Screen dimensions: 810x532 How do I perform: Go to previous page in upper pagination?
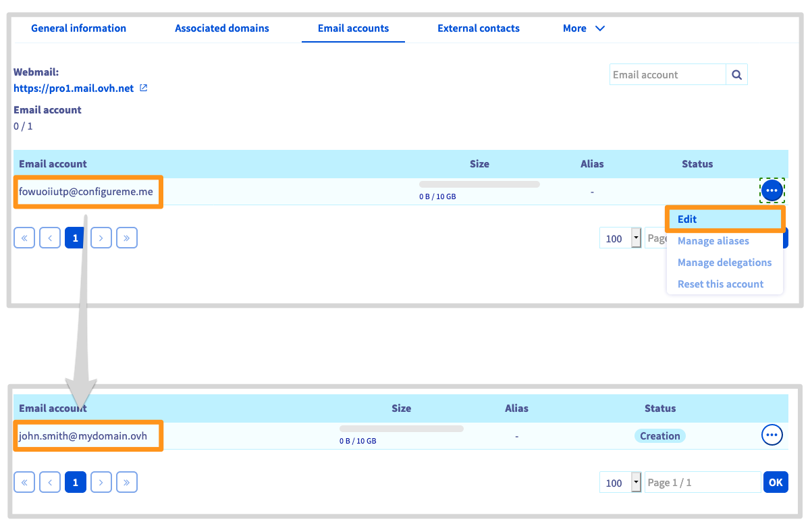click(50, 238)
